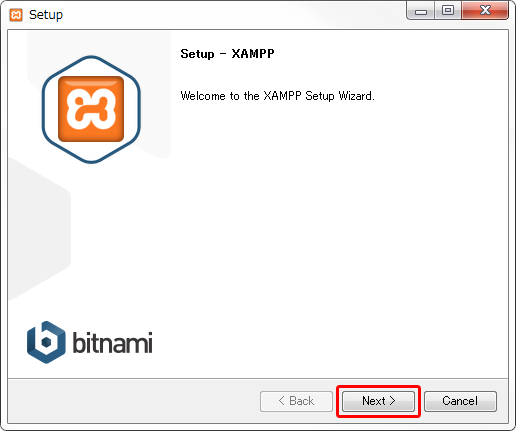
Task: Click the "Setup - XAMPP" heading
Action: click(227, 54)
